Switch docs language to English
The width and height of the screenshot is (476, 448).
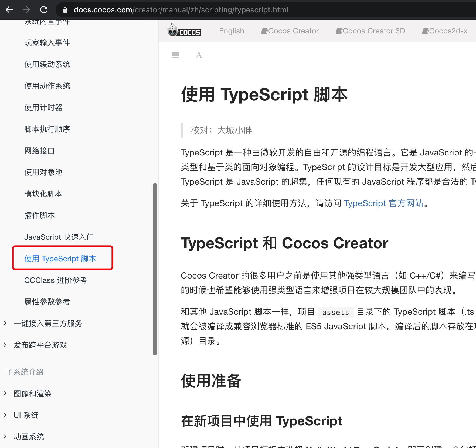[x=232, y=31]
